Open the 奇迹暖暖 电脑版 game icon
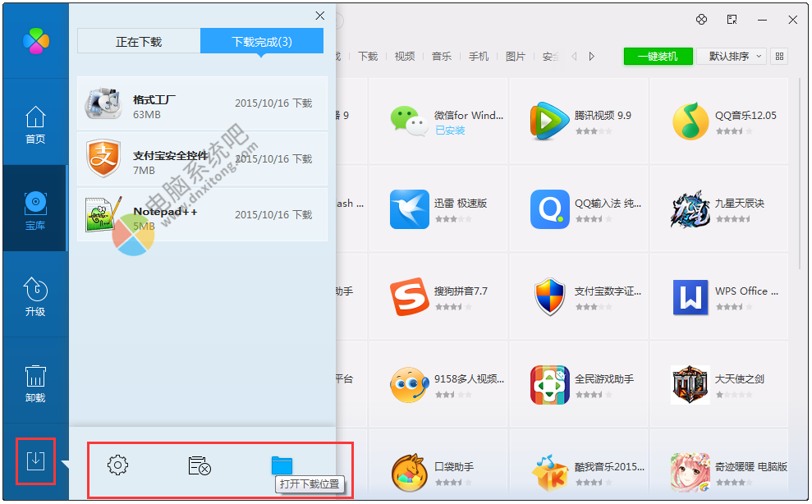This screenshot has width=812, height=504. [690, 473]
